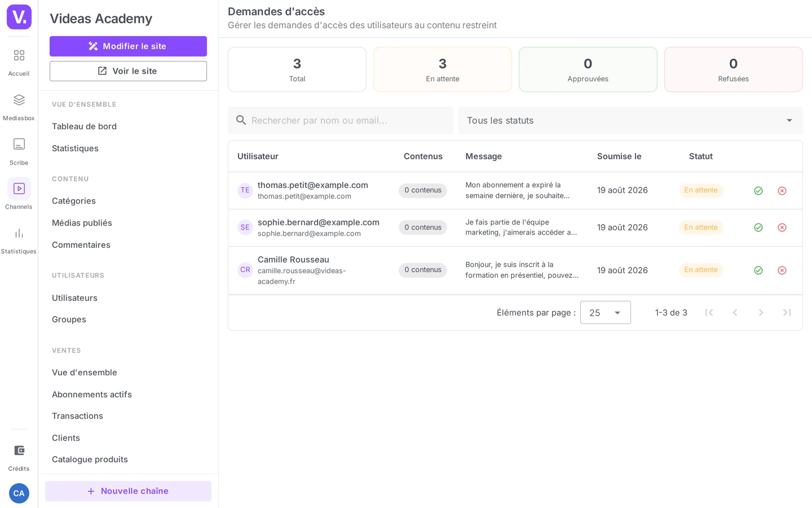Open Transactions menu entry

(x=77, y=416)
